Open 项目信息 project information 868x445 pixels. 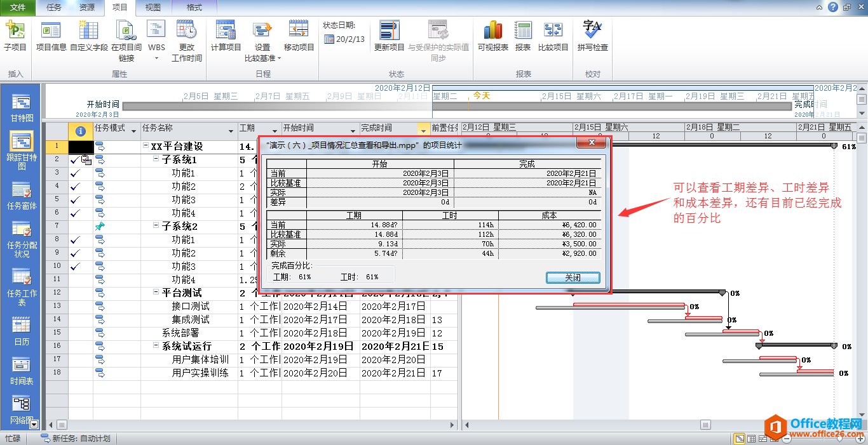[x=51, y=36]
